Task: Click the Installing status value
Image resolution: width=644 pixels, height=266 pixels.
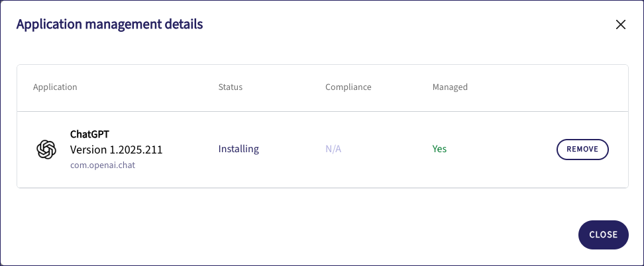Action: point(239,150)
